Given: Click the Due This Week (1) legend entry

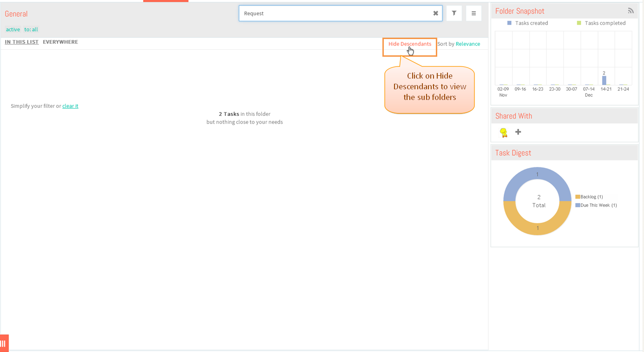Looking at the screenshot, I should (596, 205).
